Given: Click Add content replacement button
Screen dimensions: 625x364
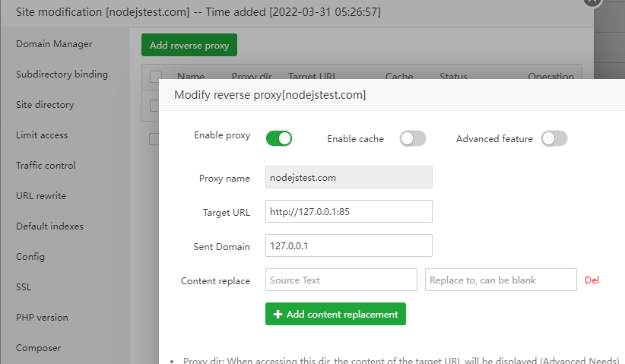Looking at the screenshot, I should point(335,314).
